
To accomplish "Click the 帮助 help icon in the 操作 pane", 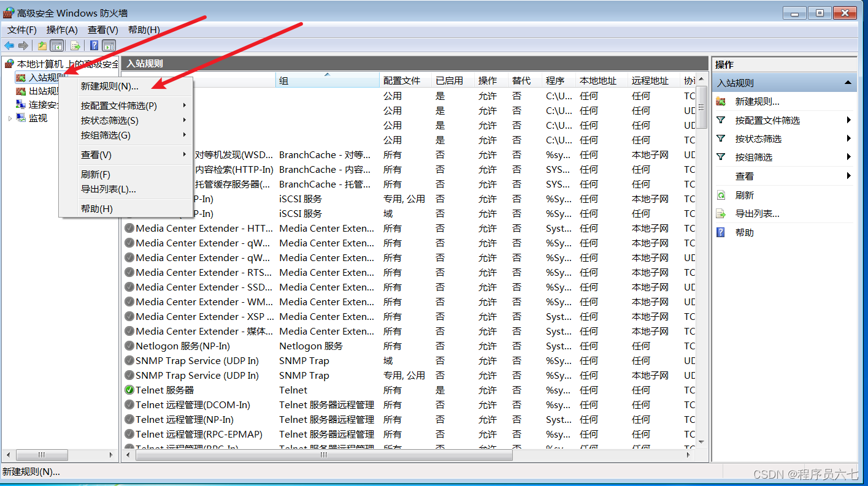I will tap(721, 232).
